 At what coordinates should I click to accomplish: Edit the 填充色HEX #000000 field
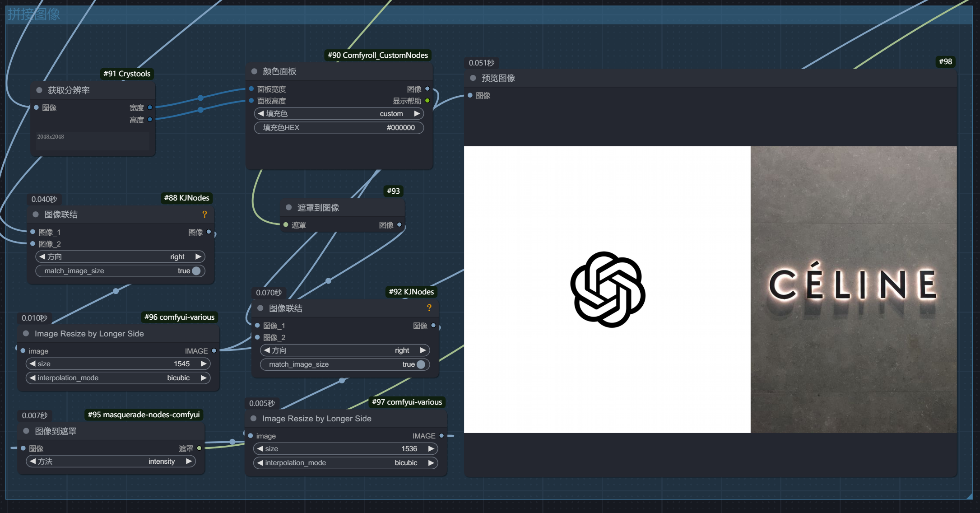pos(339,128)
